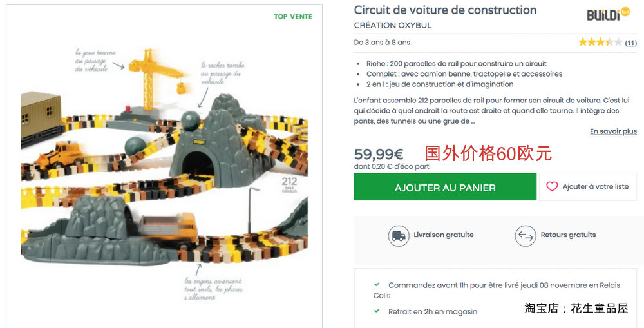Click the 59,99€ price
Screen dimensions: 644x328
click(x=379, y=154)
